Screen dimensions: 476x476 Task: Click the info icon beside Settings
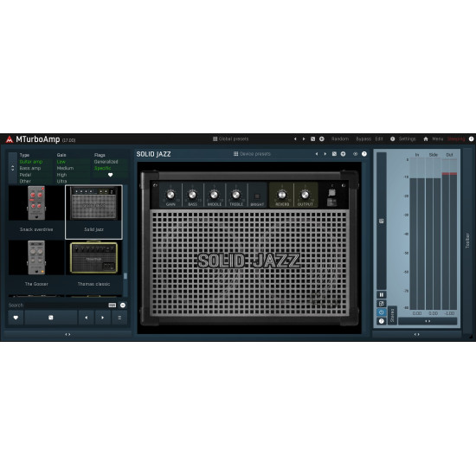coord(393,138)
